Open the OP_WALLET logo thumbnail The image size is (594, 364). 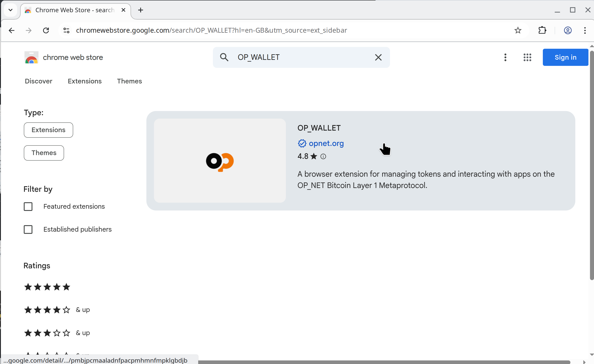(x=220, y=161)
